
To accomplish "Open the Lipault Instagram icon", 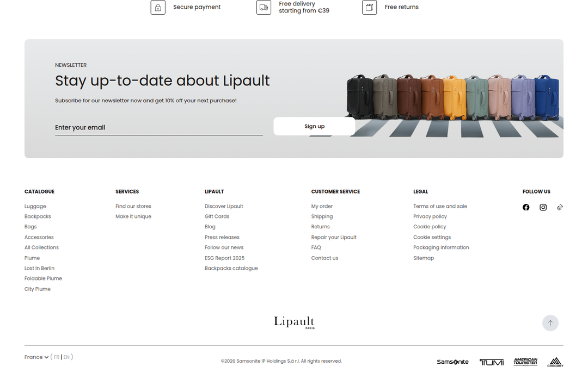I will click(543, 207).
